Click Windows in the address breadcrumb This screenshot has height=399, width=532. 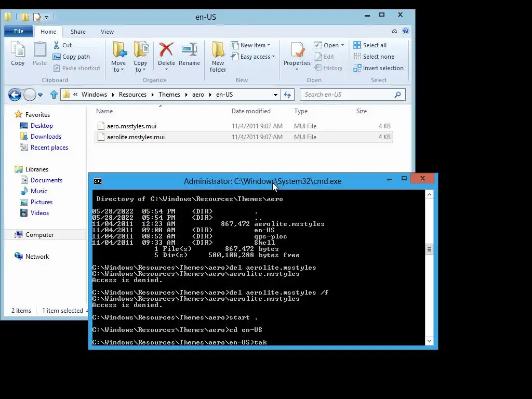pos(94,95)
